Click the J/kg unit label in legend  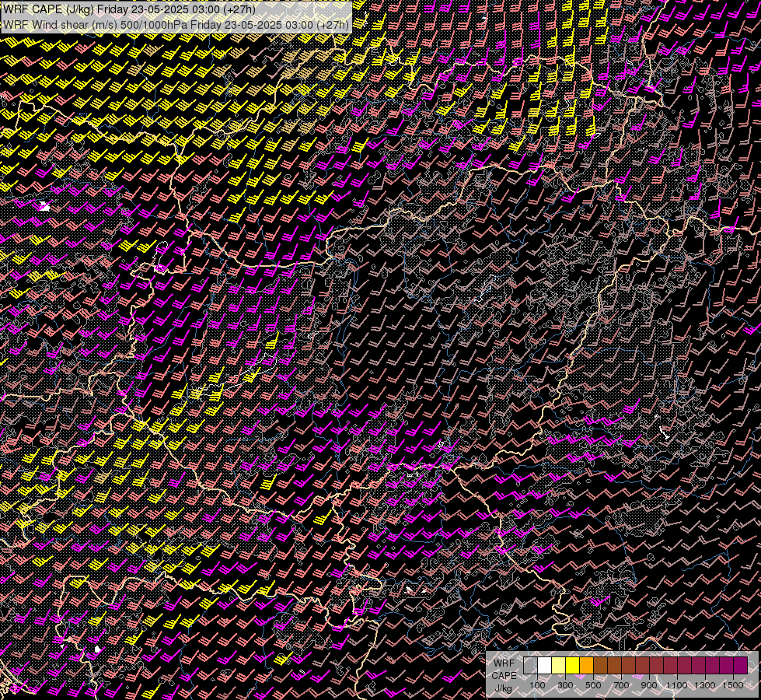(x=503, y=689)
